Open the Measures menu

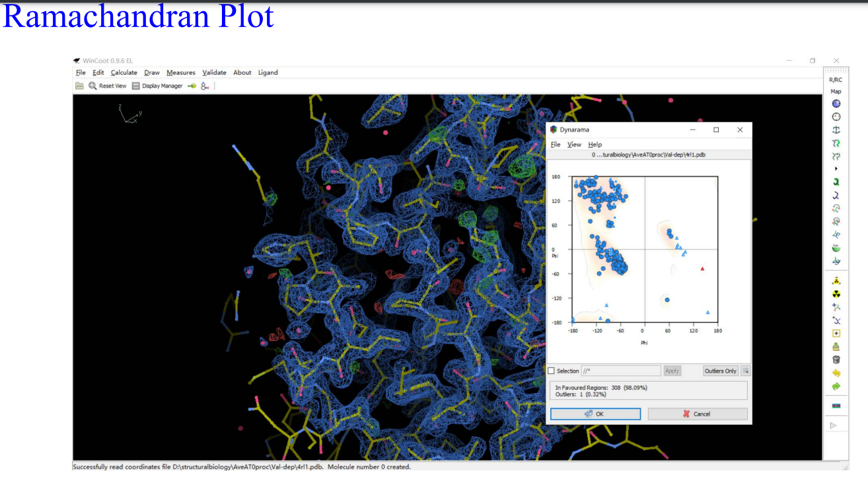point(181,73)
